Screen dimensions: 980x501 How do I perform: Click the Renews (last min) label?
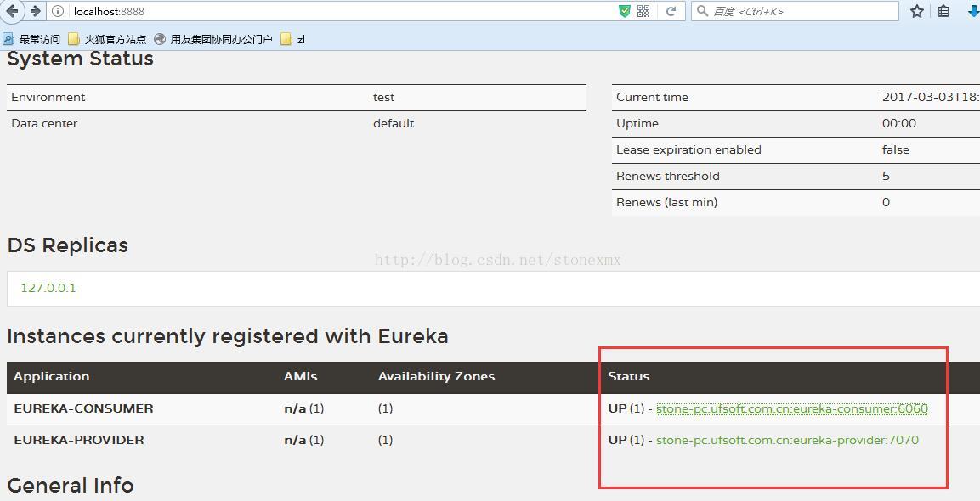[667, 202]
